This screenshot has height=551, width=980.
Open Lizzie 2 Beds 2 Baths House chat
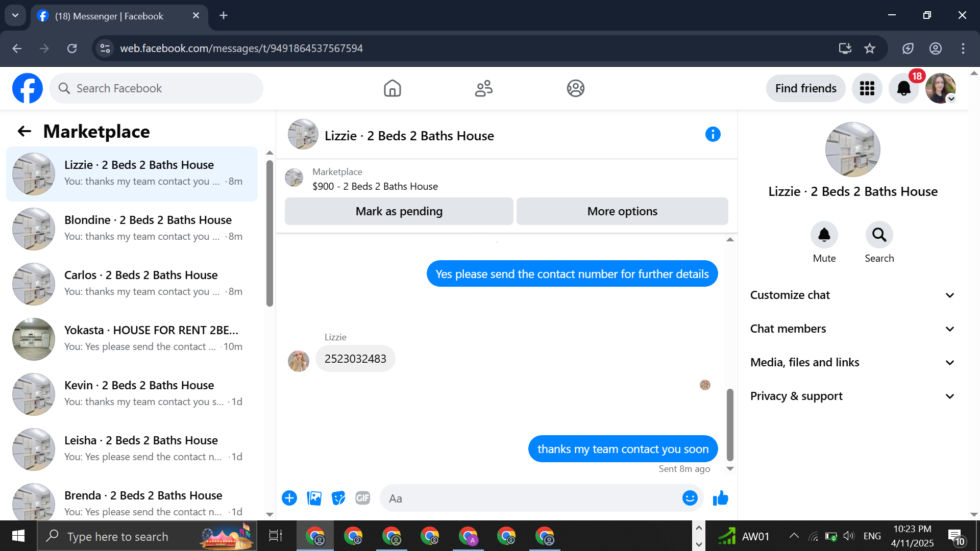point(132,174)
